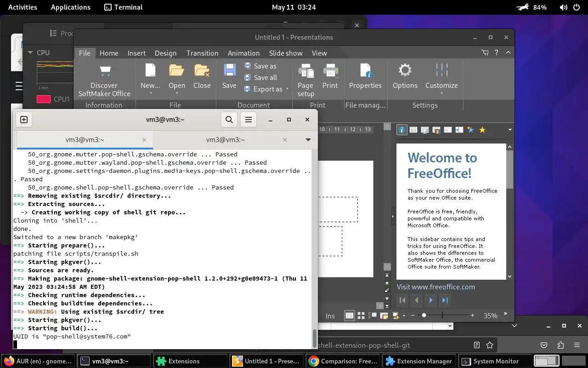Open document Properties
Viewport: 588px width, 368px height.
pyautogui.click(x=365, y=76)
